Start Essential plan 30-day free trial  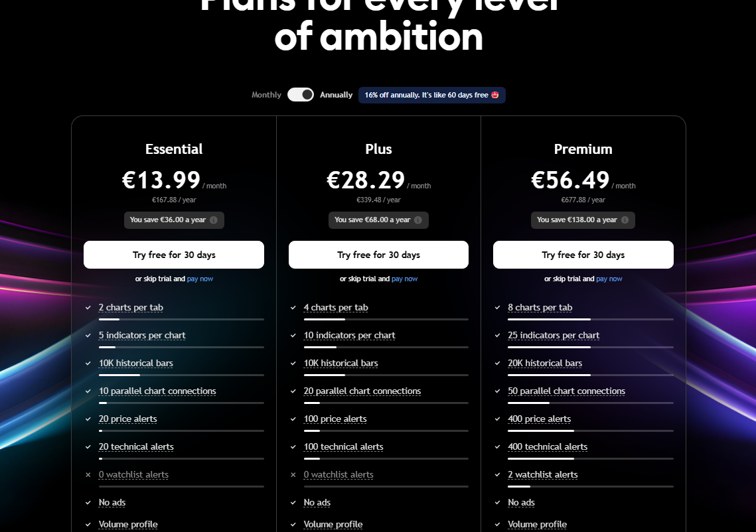[174, 255]
